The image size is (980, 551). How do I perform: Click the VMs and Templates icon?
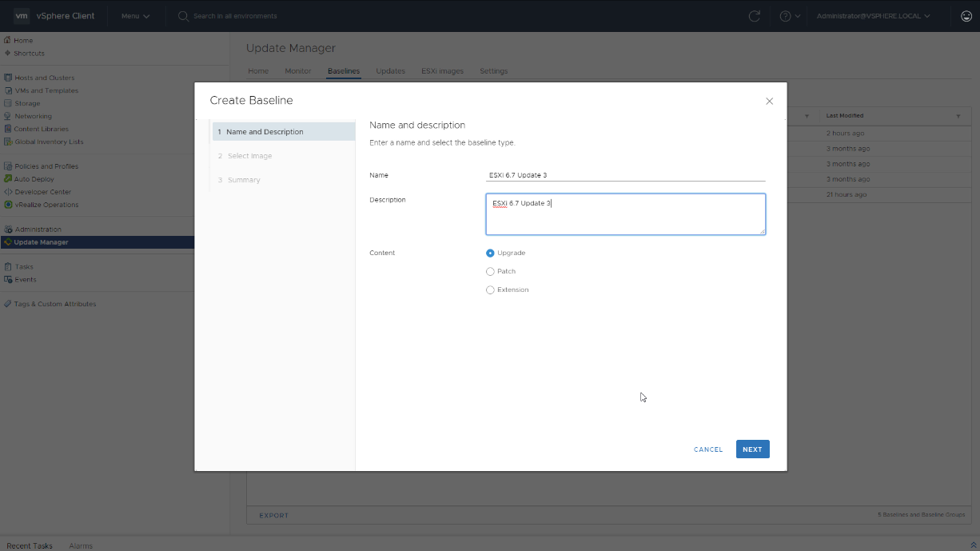[8, 91]
